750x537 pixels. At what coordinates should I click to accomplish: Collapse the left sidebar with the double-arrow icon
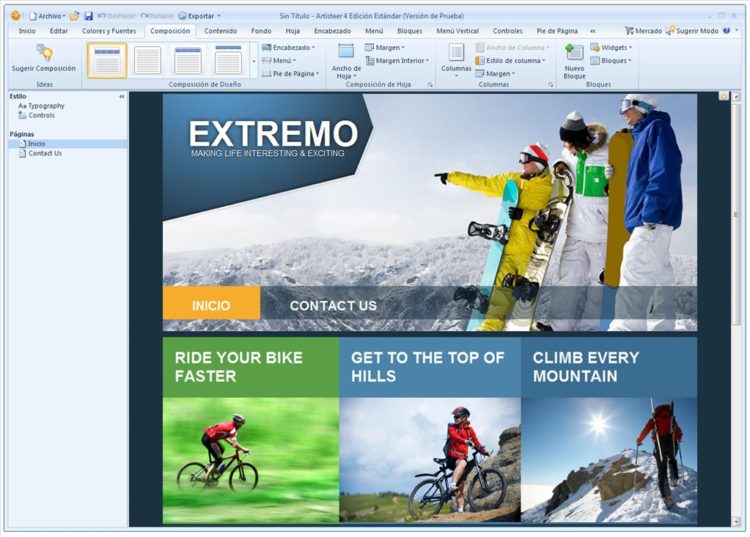pyautogui.click(x=122, y=96)
